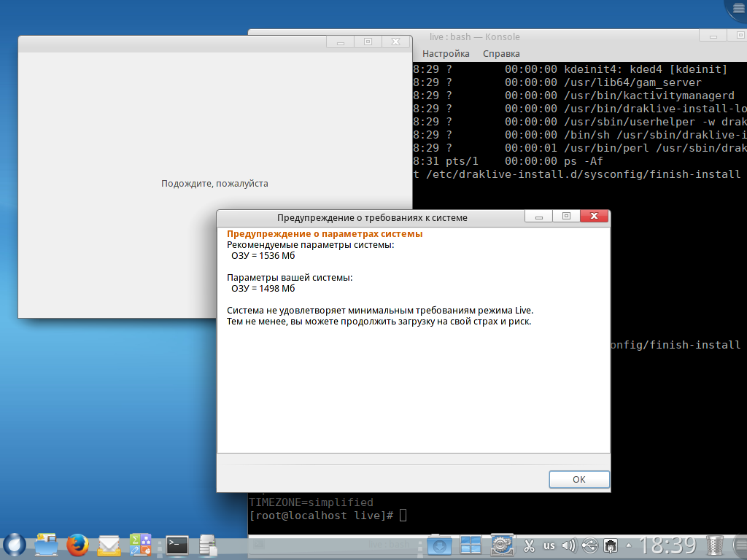Click the 'ОЗУ = 1536 Мб' text
Screen dimensions: 747x560
[x=263, y=256]
